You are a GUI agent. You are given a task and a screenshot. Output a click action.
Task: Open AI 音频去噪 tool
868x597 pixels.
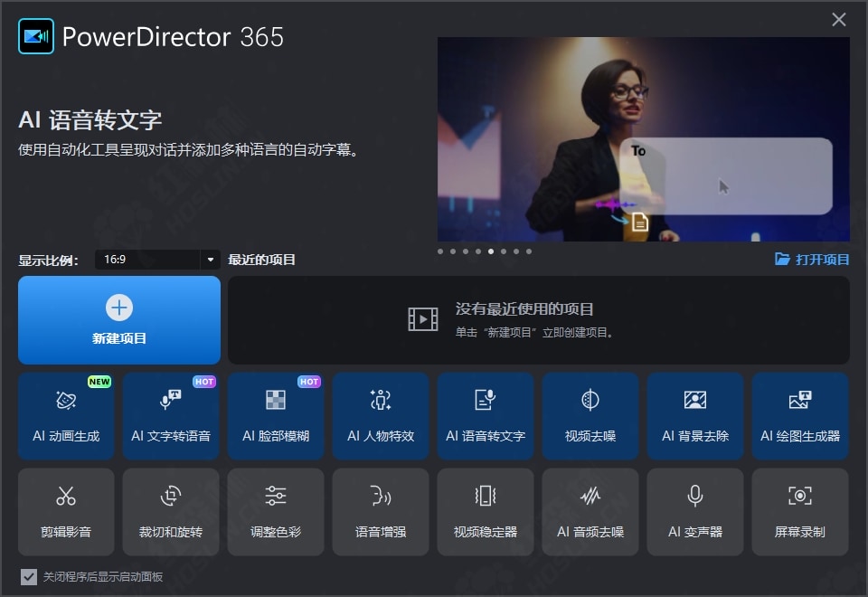coord(590,512)
